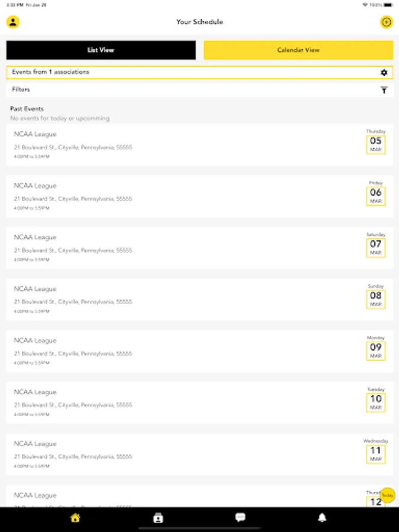
Task: Go to Home tab icon
Action: point(75,518)
